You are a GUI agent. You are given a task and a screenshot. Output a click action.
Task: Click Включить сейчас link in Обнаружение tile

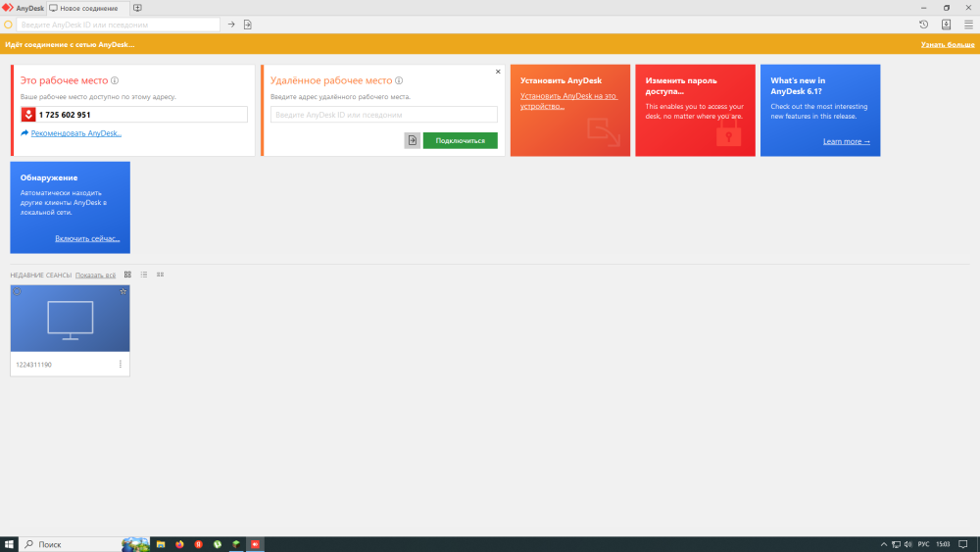point(87,238)
